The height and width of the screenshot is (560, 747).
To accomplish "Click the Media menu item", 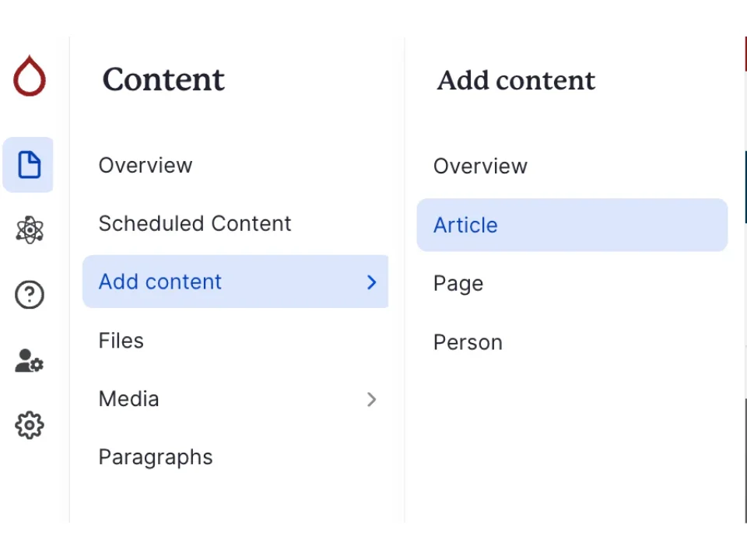I will pos(128,399).
